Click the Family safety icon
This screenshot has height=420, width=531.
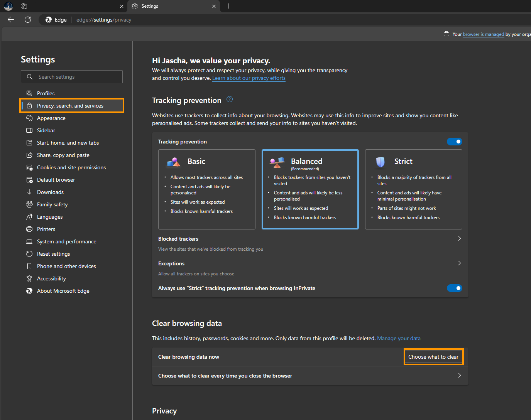pos(29,204)
